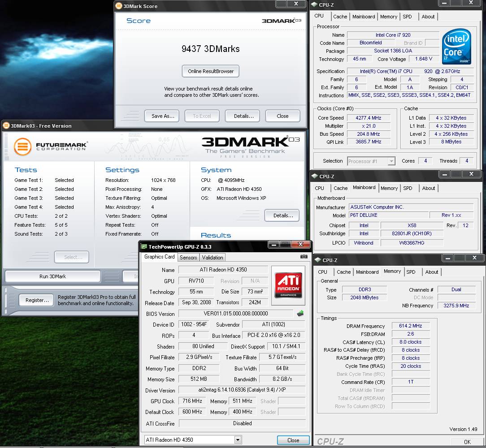Click the Close button in GPU-Z
486x448 pixels.
pos(293,440)
